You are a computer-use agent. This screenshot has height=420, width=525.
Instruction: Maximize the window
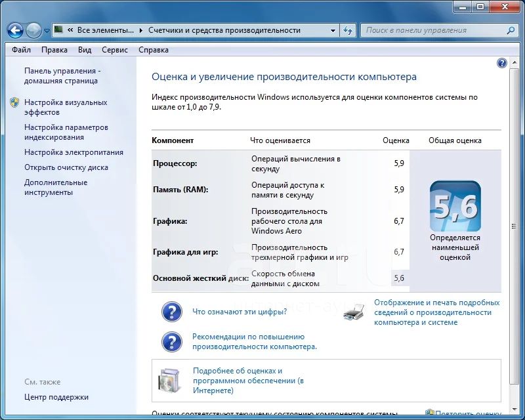click(x=480, y=7)
